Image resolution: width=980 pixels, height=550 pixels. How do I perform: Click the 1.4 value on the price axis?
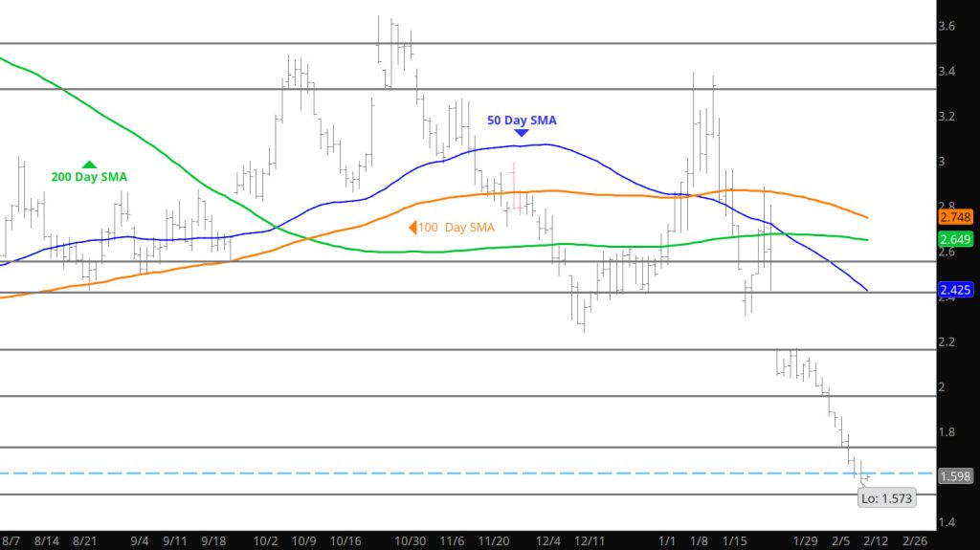click(x=947, y=522)
